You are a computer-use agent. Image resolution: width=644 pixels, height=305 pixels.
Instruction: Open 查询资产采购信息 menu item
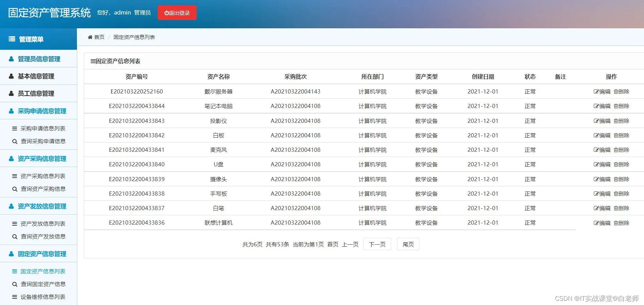coord(43,189)
